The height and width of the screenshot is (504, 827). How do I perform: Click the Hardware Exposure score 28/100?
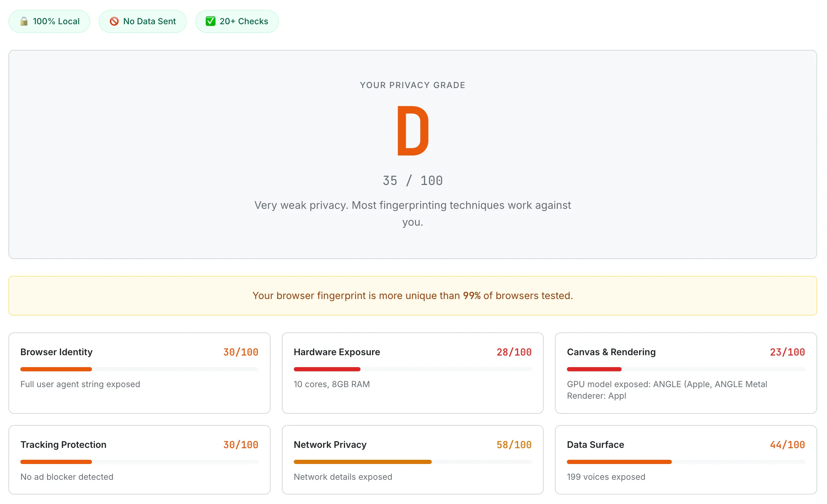pos(514,352)
